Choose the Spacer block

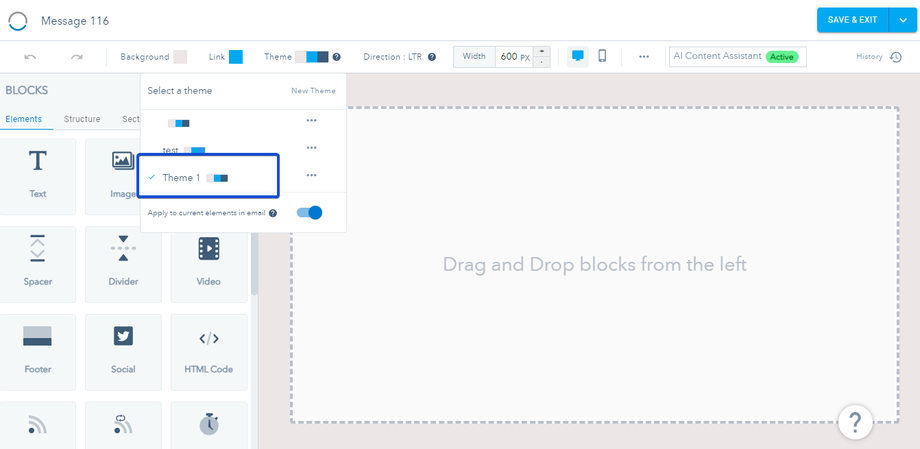(38, 265)
